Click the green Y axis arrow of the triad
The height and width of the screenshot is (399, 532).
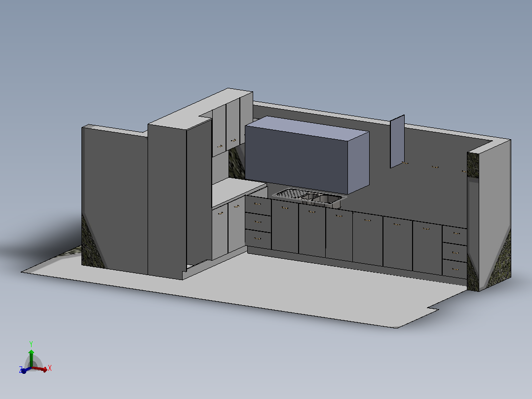pos(31,358)
